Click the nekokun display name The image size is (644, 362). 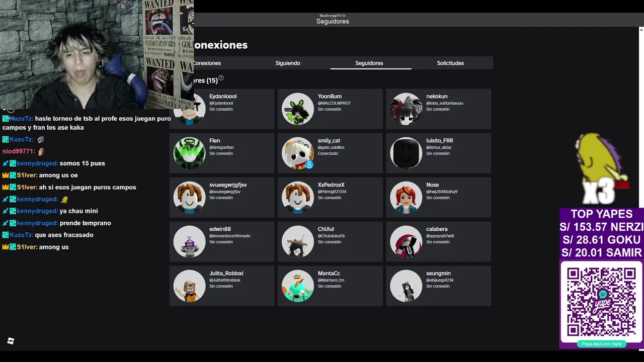coord(437,97)
